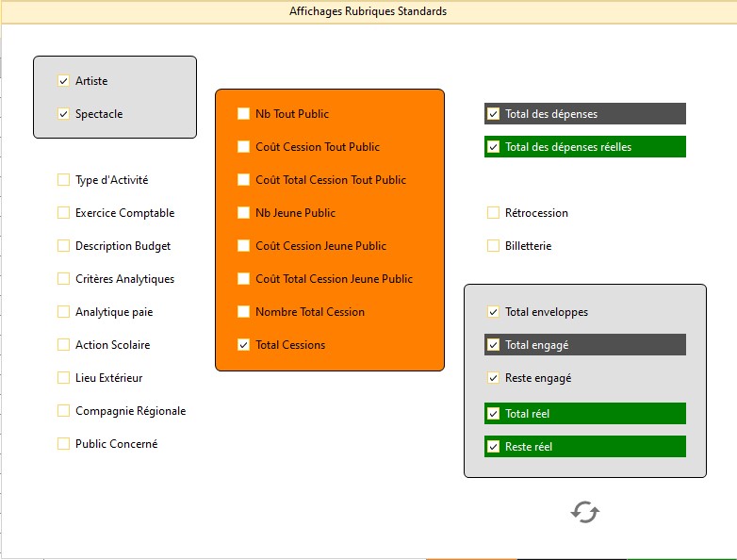Tick the Billetterie checkbox
737x560 pixels.
pos(493,246)
